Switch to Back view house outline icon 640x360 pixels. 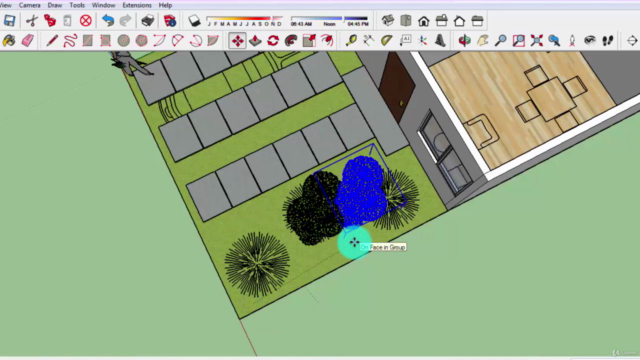point(459,20)
